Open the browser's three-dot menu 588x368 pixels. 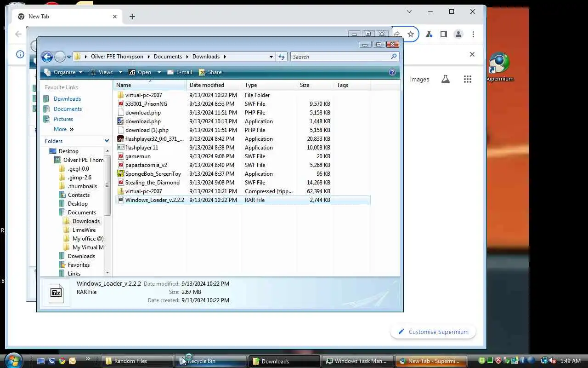(473, 34)
